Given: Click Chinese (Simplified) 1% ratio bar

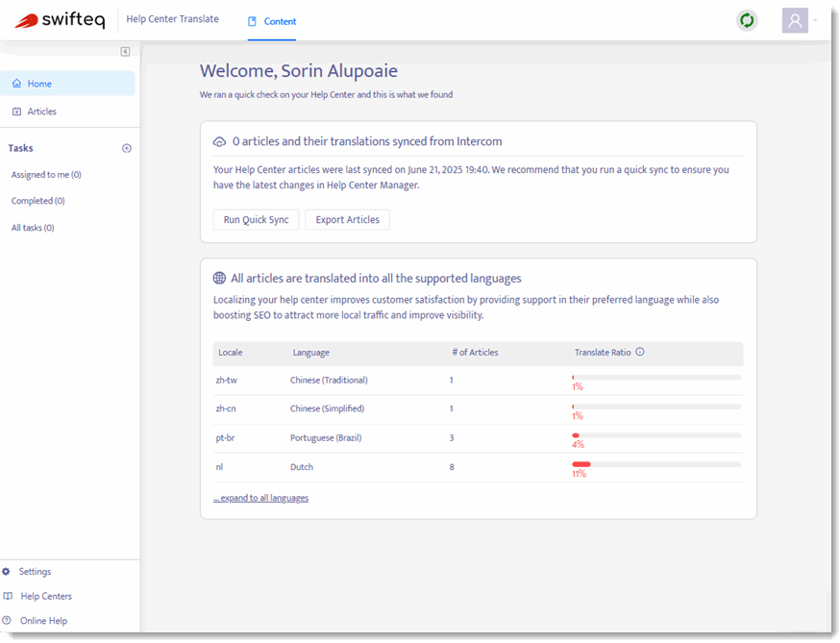Looking at the screenshot, I should [656, 407].
